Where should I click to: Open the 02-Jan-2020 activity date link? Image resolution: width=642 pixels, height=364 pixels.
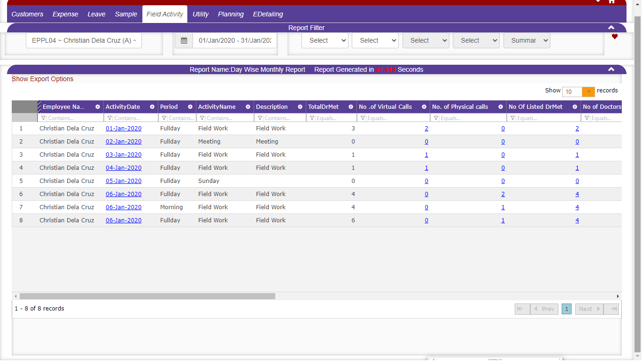click(x=124, y=141)
